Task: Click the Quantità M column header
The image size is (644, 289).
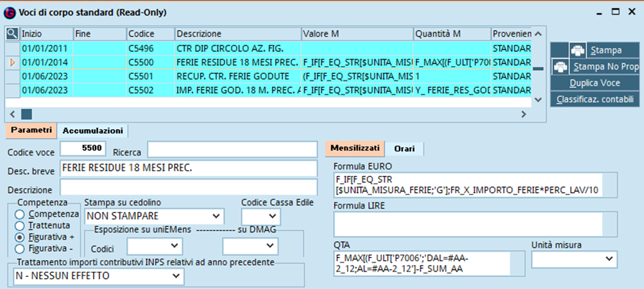Action: point(452,33)
